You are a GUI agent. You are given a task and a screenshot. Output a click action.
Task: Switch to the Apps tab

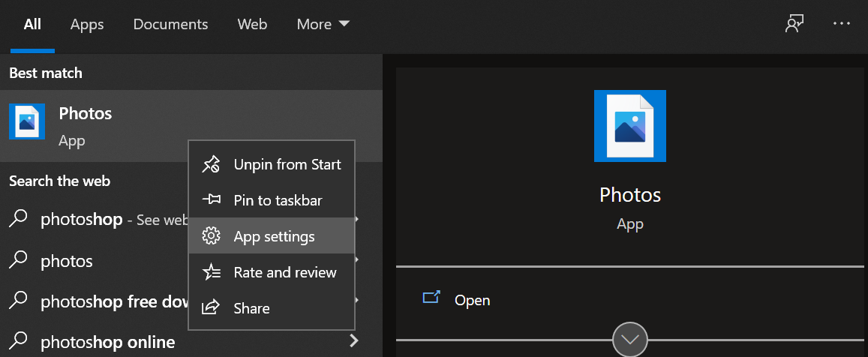click(x=87, y=24)
